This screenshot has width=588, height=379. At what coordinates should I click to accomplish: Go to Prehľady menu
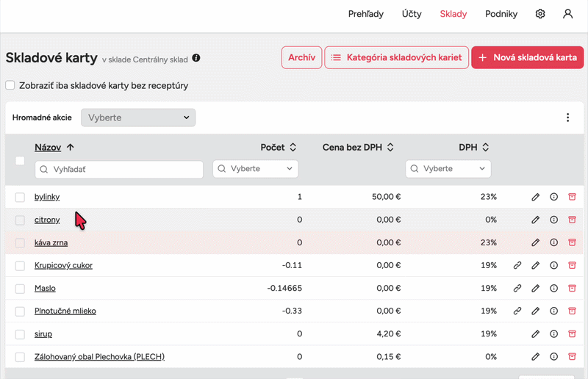pyautogui.click(x=365, y=14)
